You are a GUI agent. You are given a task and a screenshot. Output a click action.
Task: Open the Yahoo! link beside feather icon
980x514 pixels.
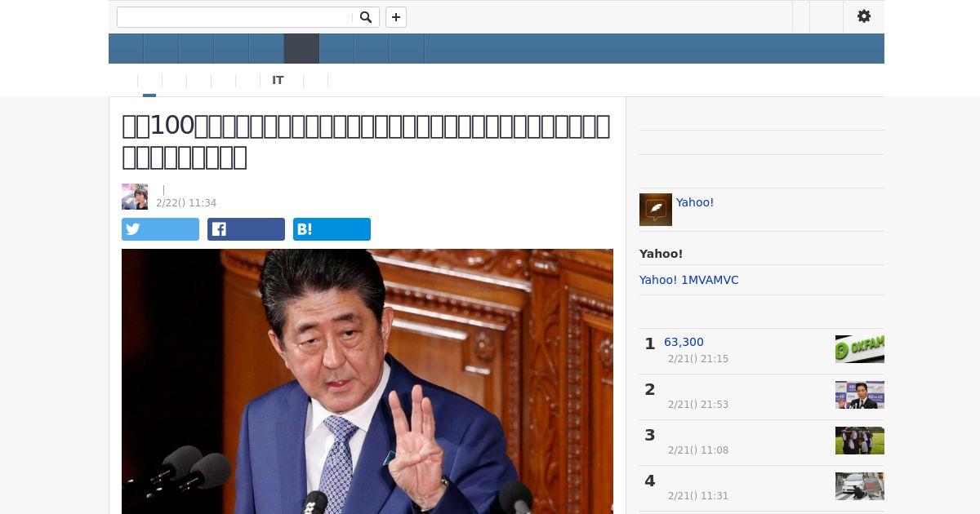tap(695, 202)
